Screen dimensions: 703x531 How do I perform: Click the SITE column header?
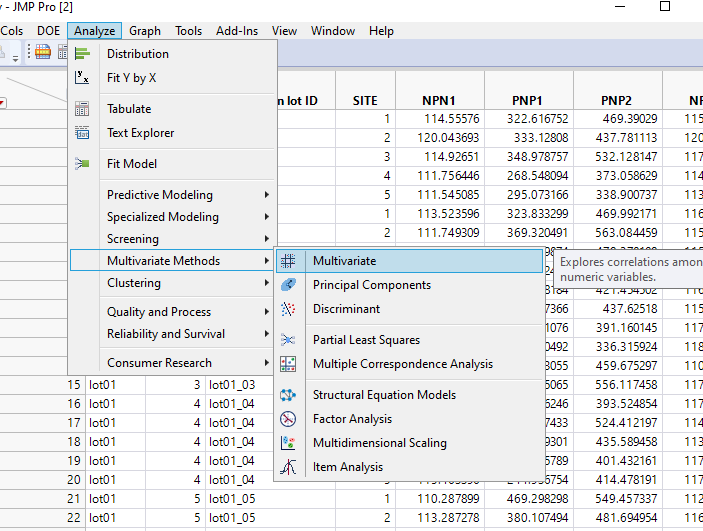tap(365, 101)
